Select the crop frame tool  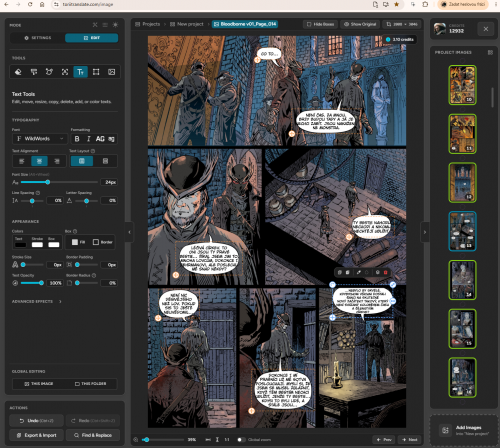click(96, 72)
